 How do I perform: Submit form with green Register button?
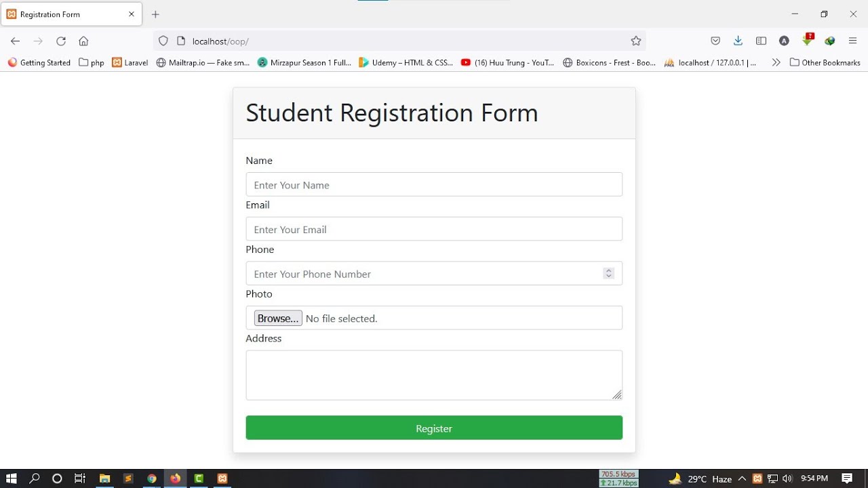(434, 428)
